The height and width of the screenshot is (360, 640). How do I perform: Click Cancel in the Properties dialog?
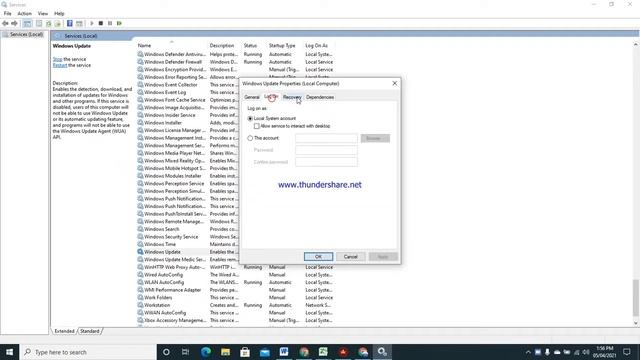351,256
